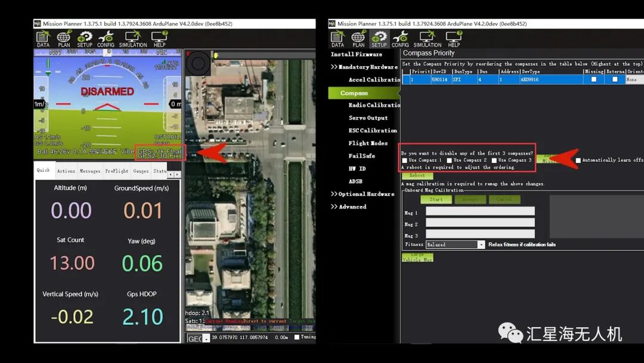The image size is (644, 363).
Task: Switch to Gauges tab
Action: pyautogui.click(x=141, y=171)
